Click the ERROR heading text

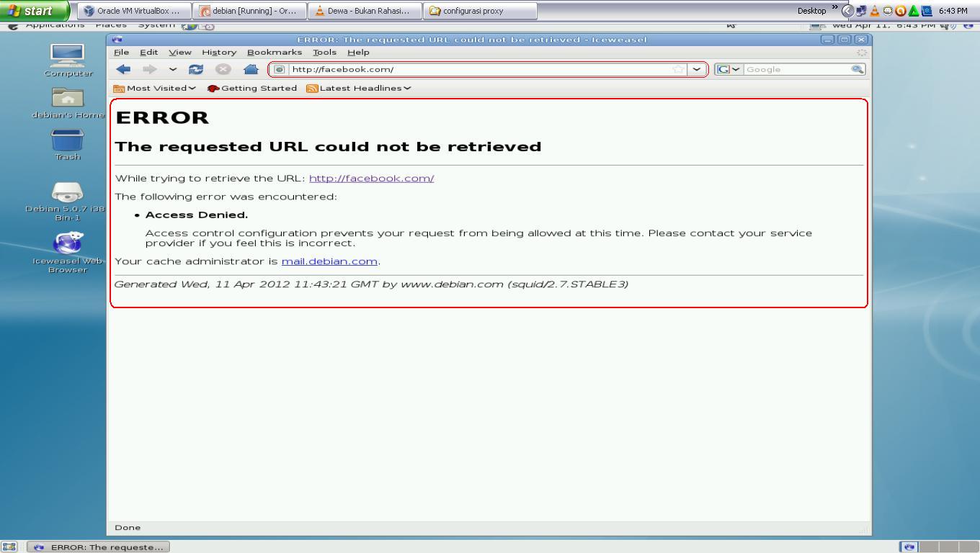point(162,117)
